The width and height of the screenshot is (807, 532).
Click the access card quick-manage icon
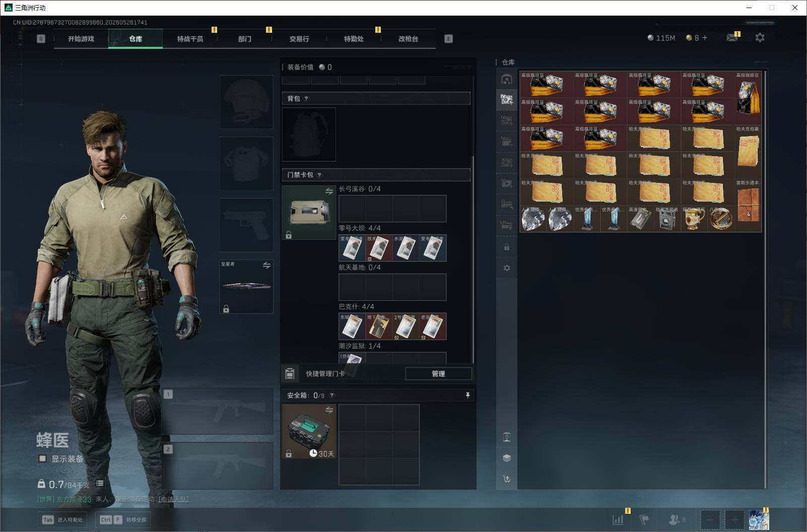point(290,373)
